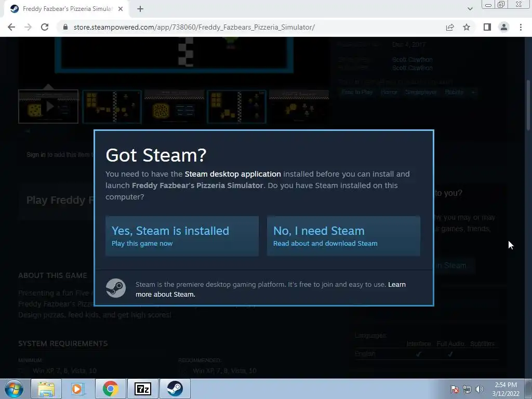Viewport: 532px width, 399px height.
Task: Select the Freddy Fazbear's Pizzeria tab
Action: click(66, 9)
